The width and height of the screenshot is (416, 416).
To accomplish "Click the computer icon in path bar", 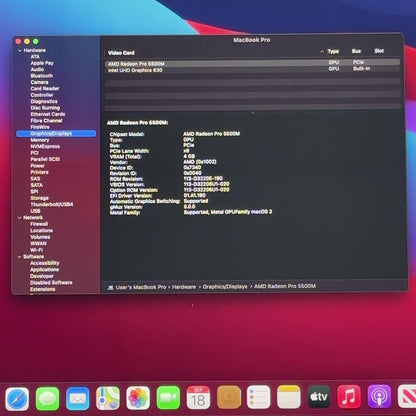I will (110, 288).
